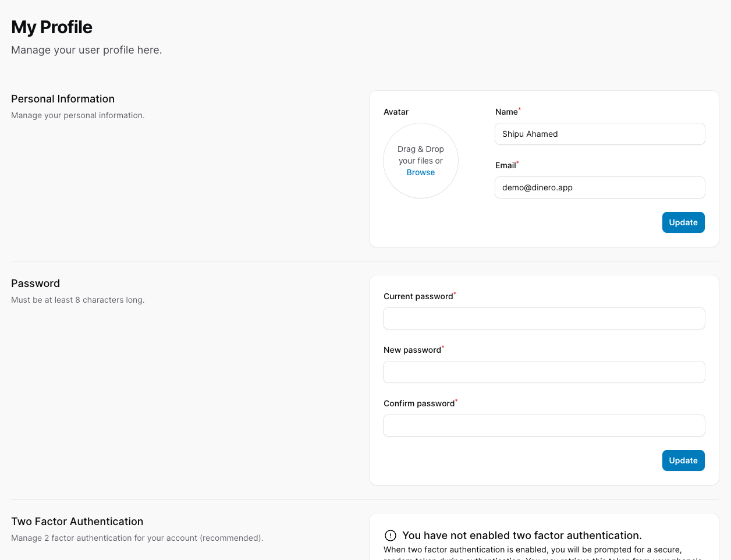Image resolution: width=731 pixels, height=560 pixels.
Task: Focus the Confirm password field
Action: click(544, 426)
